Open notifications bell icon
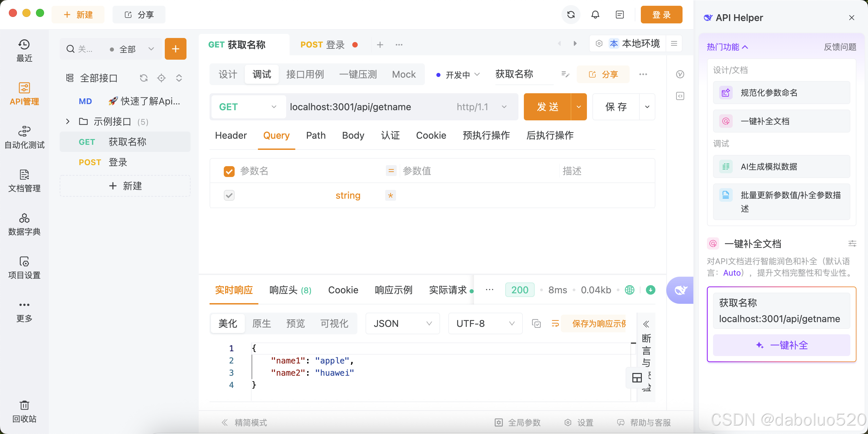The height and width of the screenshot is (434, 868). tap(595, 15)
